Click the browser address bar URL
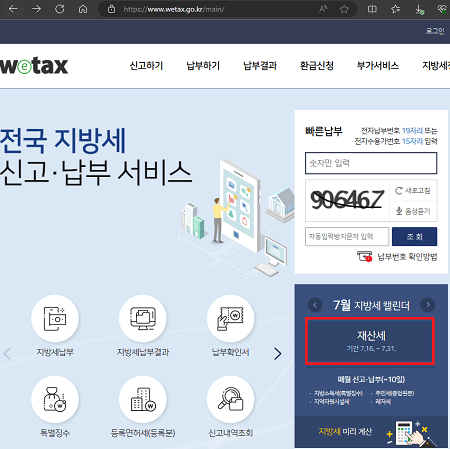 pyautogui.click(x=174, y=9)
